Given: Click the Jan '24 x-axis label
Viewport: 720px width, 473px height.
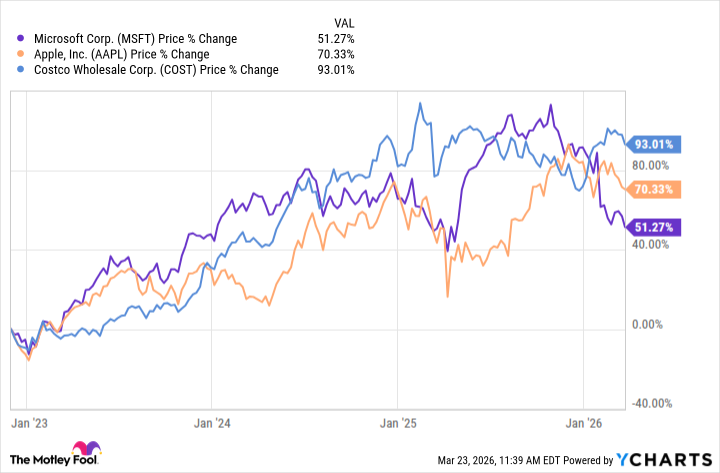Looking at the screenshot, I should pyautogui.click(x=216, y=422).
